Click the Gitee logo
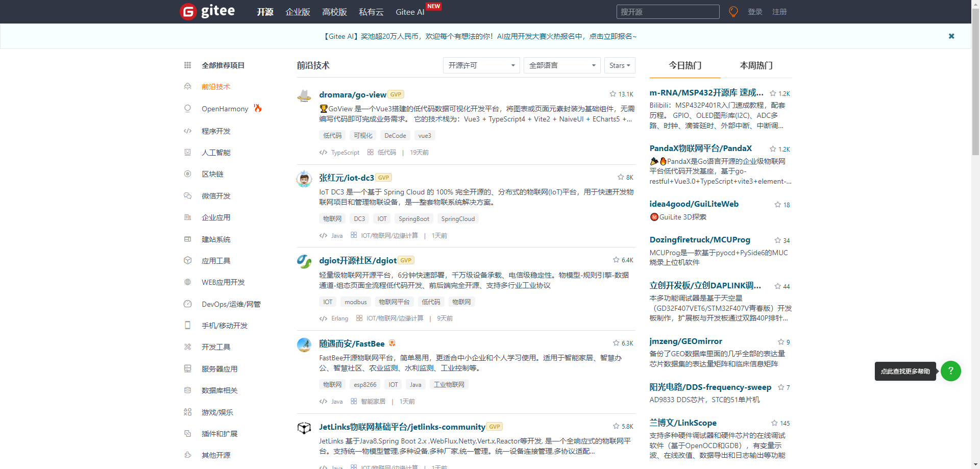This screenshot has width=980, height=469. [208, 11]
